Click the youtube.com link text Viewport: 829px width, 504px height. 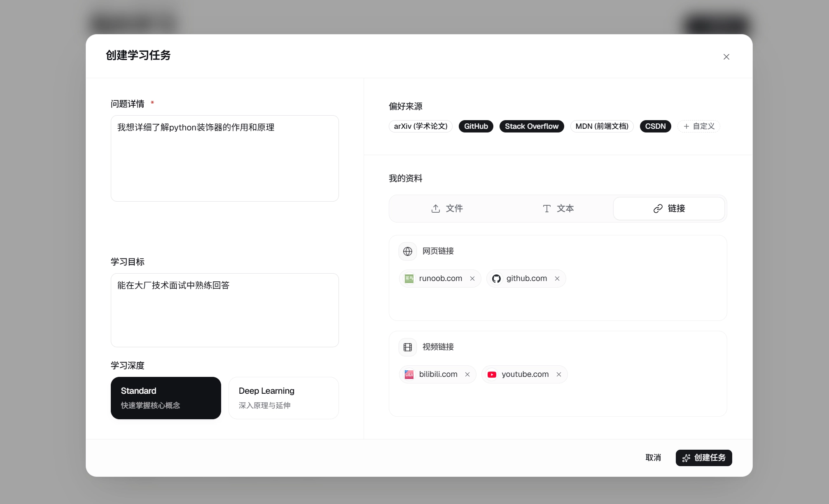pyautogui.click(x=525, y=374)
